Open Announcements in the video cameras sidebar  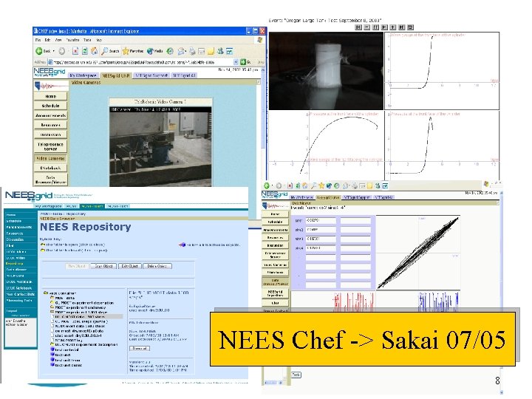pyautogui.click(x=50, y=115)
